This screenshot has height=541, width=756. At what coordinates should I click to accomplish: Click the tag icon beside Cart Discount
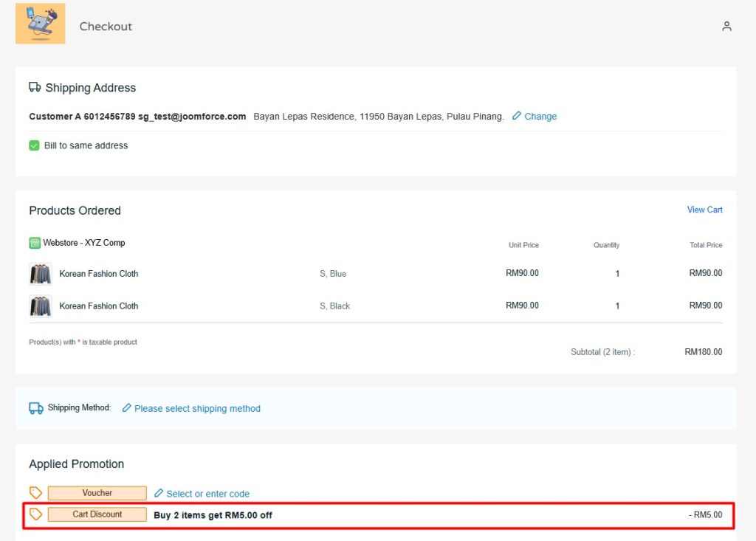35,514
